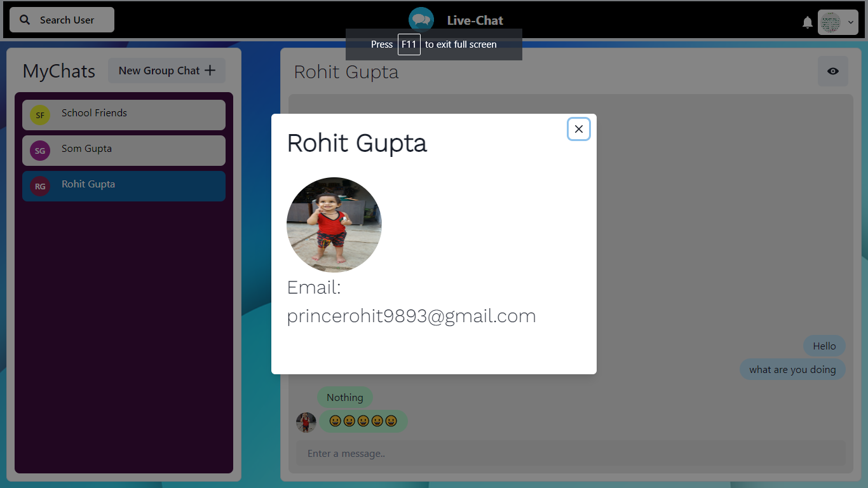Open notifications via the bell icon
This screenshot has width=868, height=488.
(807, 22)
